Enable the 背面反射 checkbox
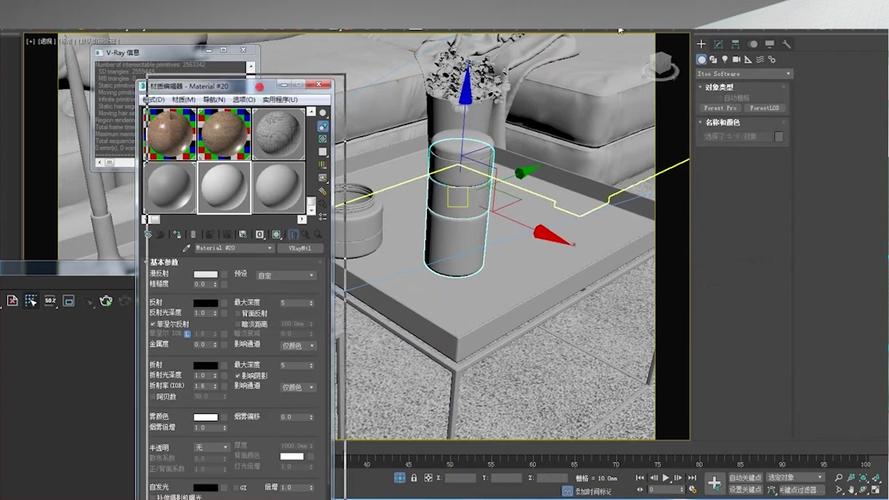This screenshot has width=889, height=500. click(238, 313)
